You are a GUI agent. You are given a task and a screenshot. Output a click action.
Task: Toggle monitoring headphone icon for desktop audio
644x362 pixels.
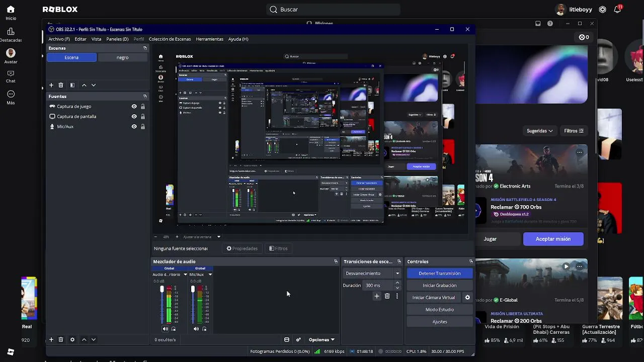pyautogui.click(x=174, y=329)
